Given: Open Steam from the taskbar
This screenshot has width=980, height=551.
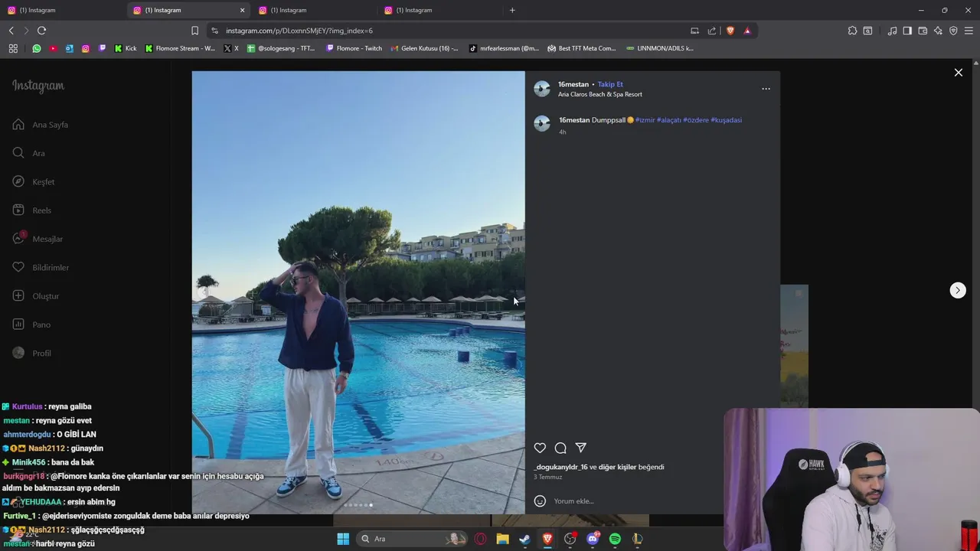Looking at the screenshot, I should [524, 539].
